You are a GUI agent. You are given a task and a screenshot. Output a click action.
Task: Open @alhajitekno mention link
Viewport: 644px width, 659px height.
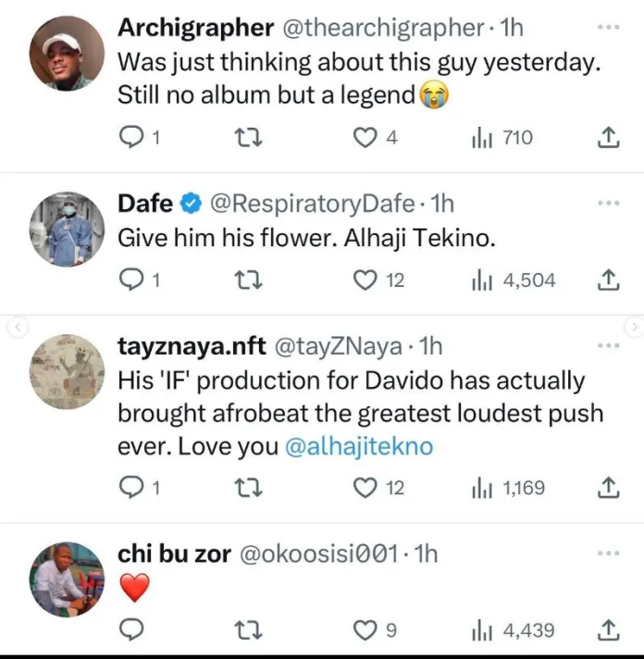(x=359, y=446)
